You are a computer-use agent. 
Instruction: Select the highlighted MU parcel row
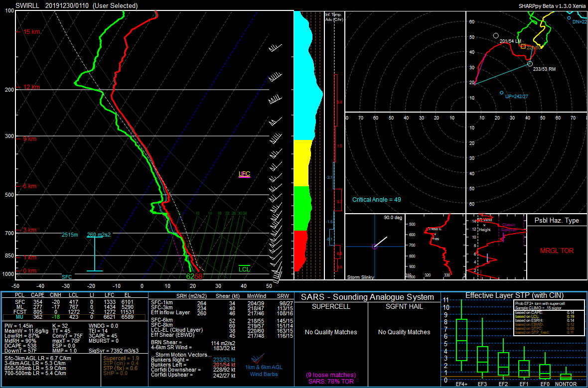74,317
